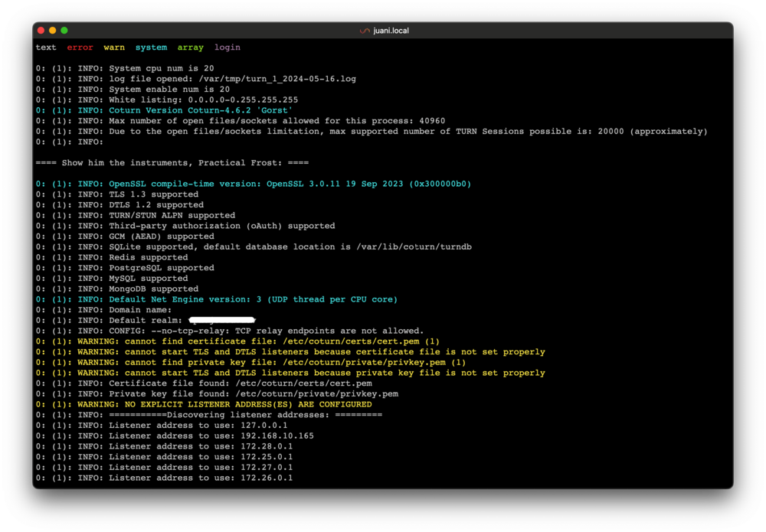Click the 'TLS 1.3 supported' line
This screenshot has width=766, height=532.
pos(117,194)
